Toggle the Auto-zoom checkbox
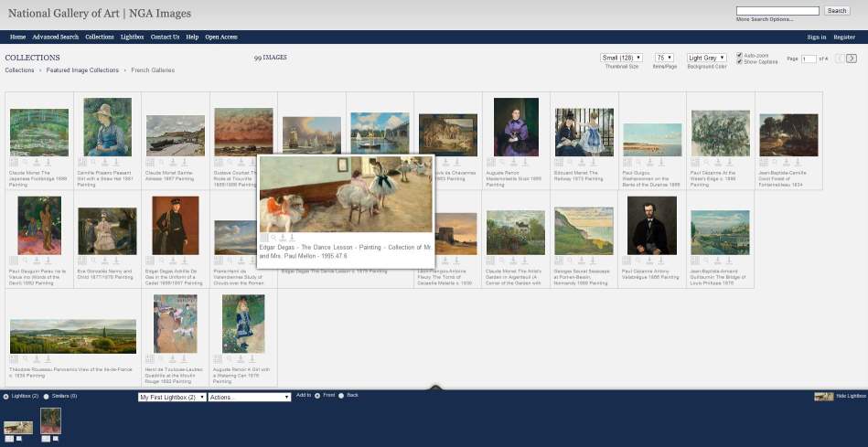This screenshot has height=447, width=868. pyautogui.click(x=740, y=55)
